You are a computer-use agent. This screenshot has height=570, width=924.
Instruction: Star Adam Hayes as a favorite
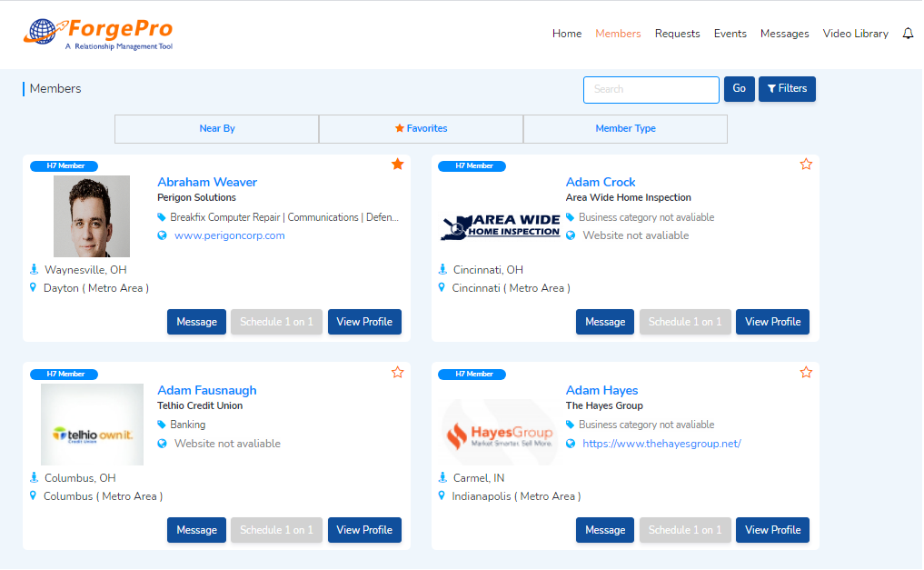tap(806, 373)
